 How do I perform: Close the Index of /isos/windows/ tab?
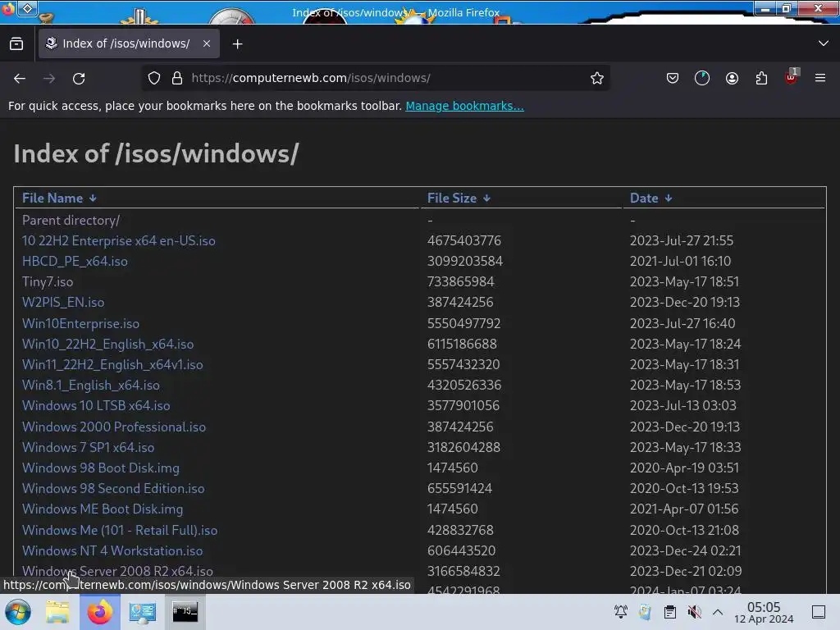pos(207,44)
